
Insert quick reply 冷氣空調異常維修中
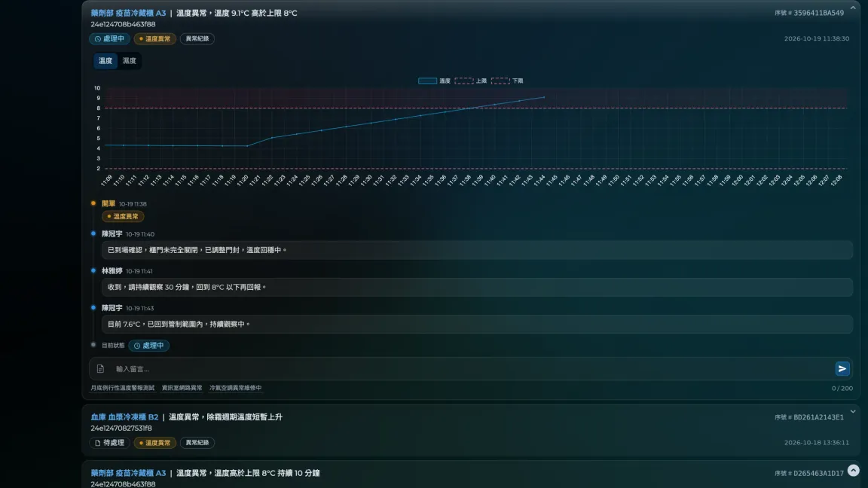tap(235, 388)
